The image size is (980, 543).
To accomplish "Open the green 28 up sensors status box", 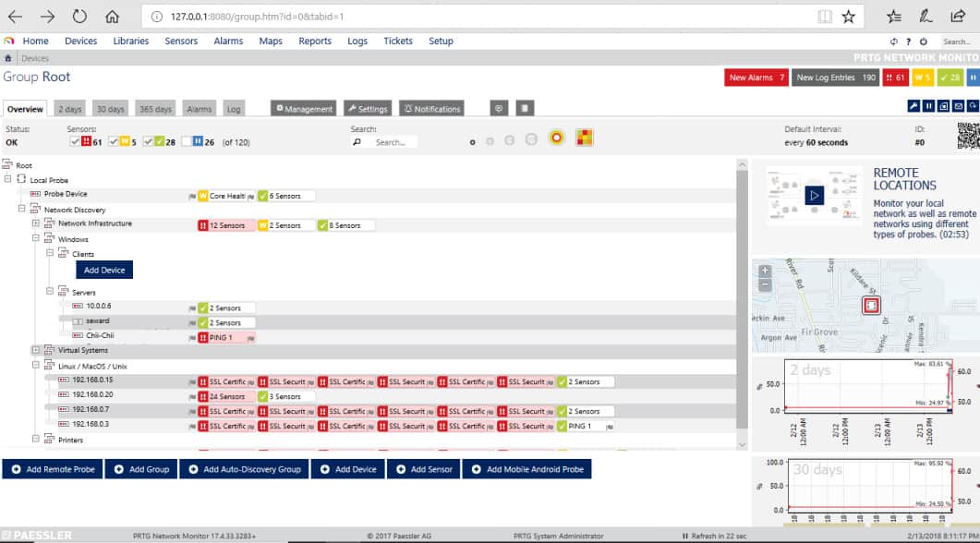I will tap(950, 78).
